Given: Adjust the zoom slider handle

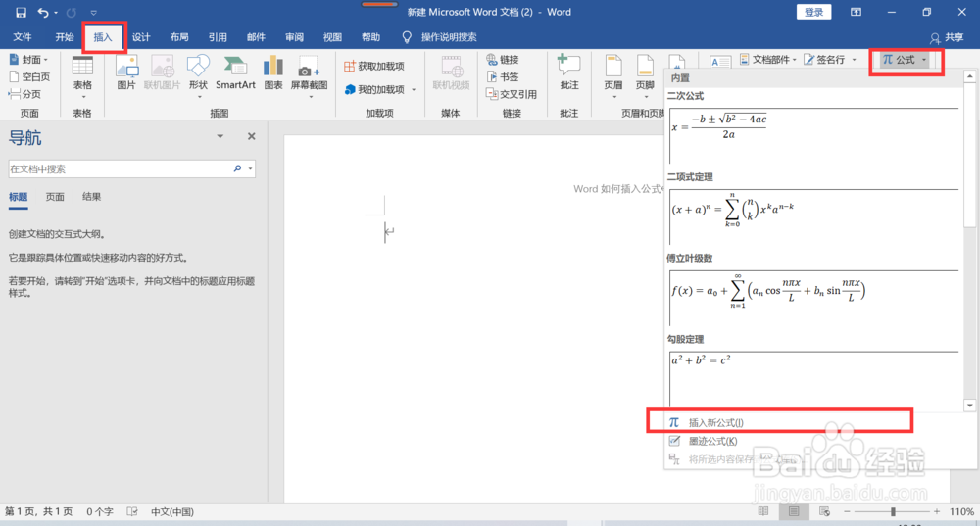Looking at the screenshot, I should click(x=893, y=511).
